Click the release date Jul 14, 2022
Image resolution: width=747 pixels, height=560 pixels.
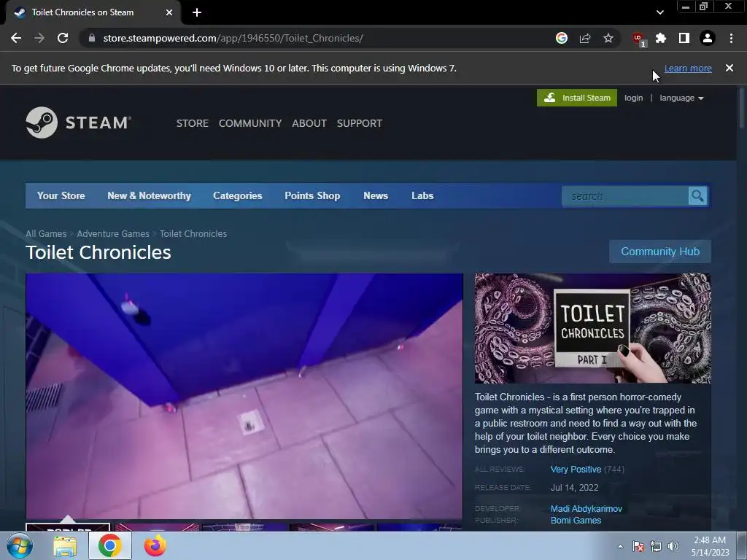(574, 488)
